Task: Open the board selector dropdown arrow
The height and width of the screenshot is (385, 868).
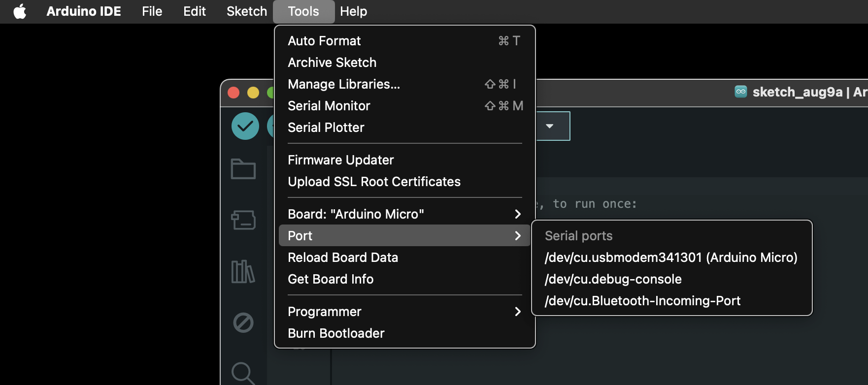Action: [550, 126]
